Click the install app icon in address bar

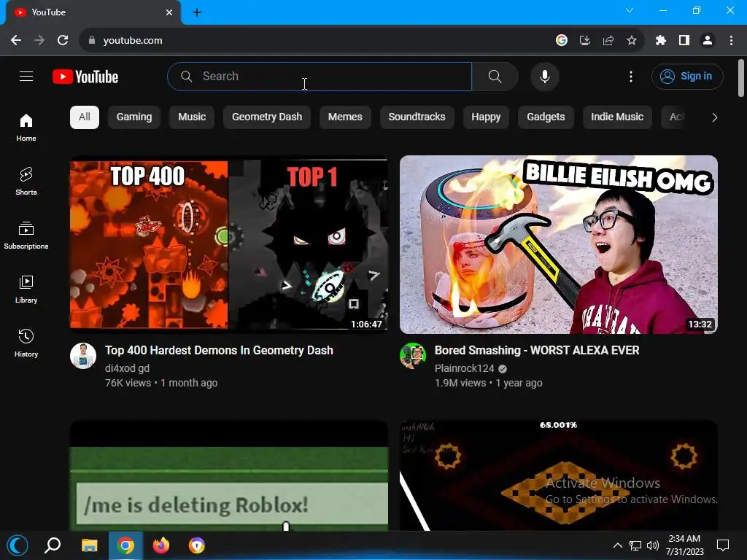pyautogui.click(x=585, y=41)
